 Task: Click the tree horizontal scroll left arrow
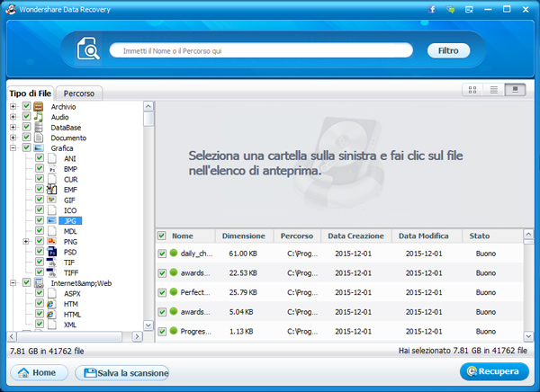click(x=12, y=336)
